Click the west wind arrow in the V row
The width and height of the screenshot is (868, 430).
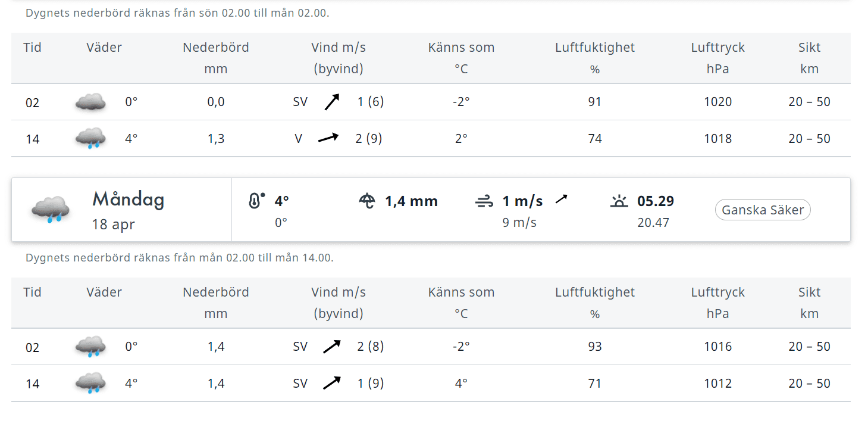(328, 138)
